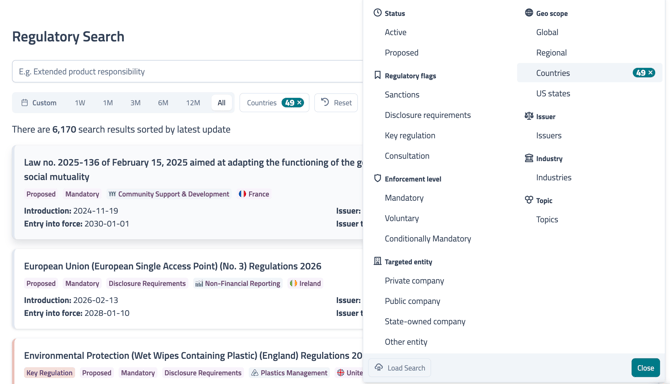Screen dimensions: 670x384
Task: Click the building icon beside Targeted entity
Action: (x=377, y=261)
